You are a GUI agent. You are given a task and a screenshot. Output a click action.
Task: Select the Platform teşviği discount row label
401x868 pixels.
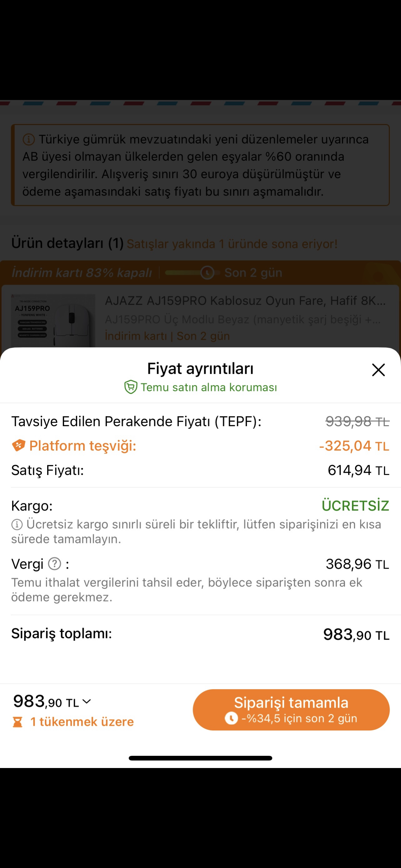coord(82,446)
